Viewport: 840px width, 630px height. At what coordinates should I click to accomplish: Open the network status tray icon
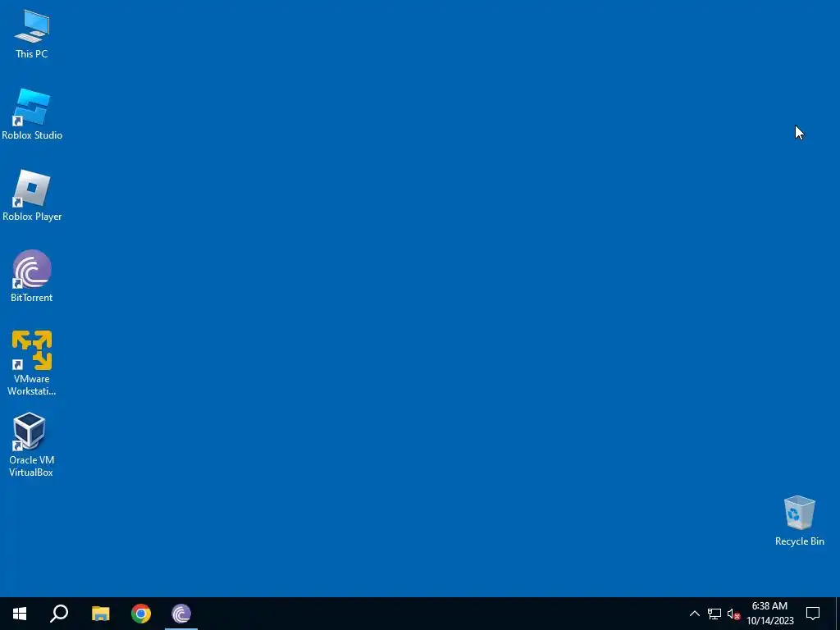tap(714, 614)
